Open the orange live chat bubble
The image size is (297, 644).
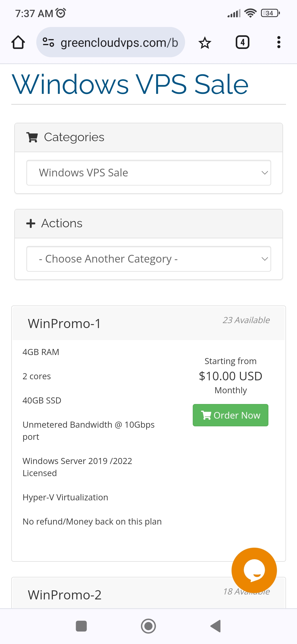click(x=254, y=570)
